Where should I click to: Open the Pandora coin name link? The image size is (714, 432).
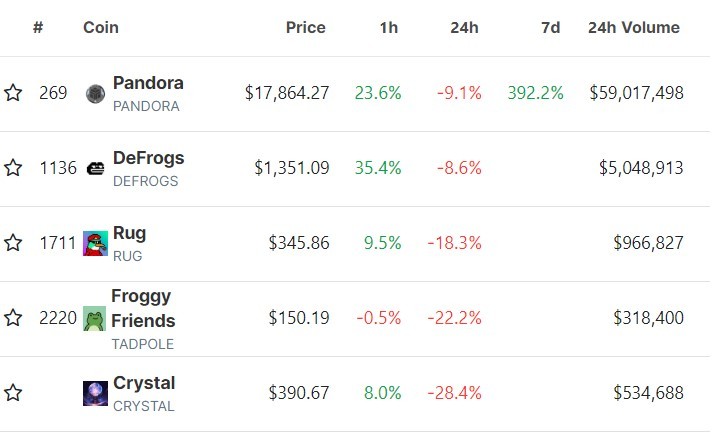point(148,83)
